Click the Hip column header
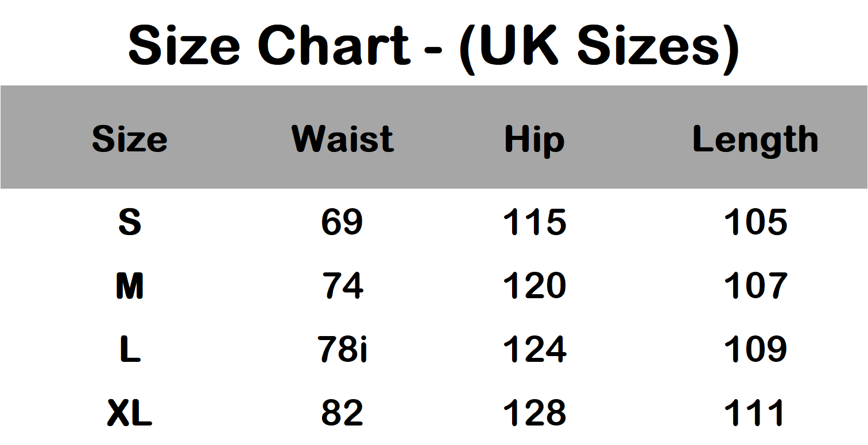This screenshot has height=445, width=868. [x=534, y=139]
